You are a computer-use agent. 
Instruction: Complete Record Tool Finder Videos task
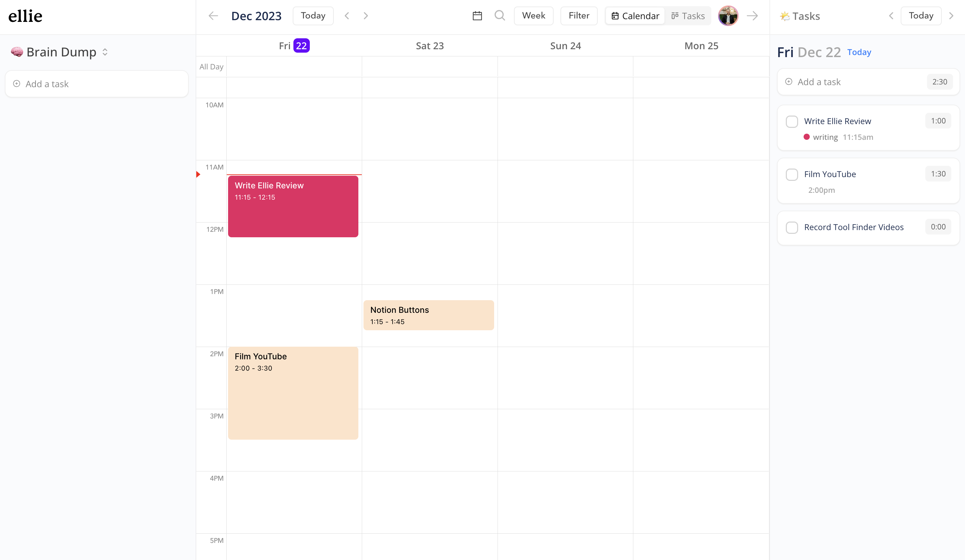(792, 228)
